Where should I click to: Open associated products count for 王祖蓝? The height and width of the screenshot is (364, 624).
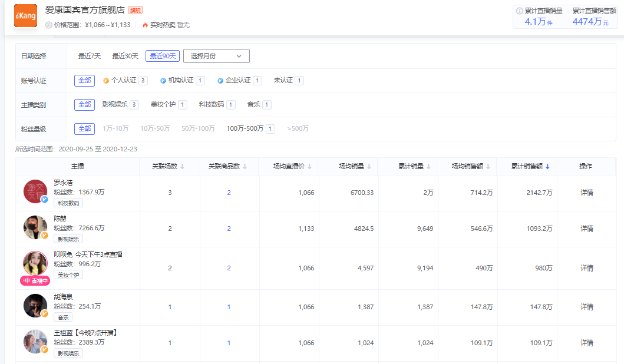[229, 343]
